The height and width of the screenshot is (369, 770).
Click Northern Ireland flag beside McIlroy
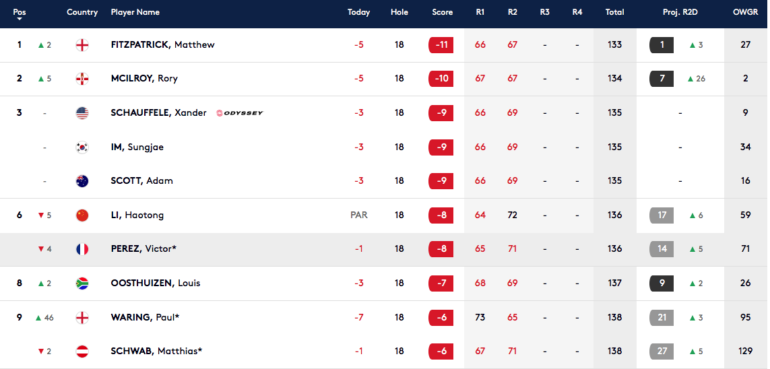tap(82, 79)
